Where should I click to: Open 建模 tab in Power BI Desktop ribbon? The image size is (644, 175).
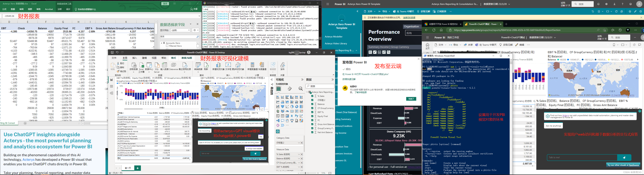(145, 58)
